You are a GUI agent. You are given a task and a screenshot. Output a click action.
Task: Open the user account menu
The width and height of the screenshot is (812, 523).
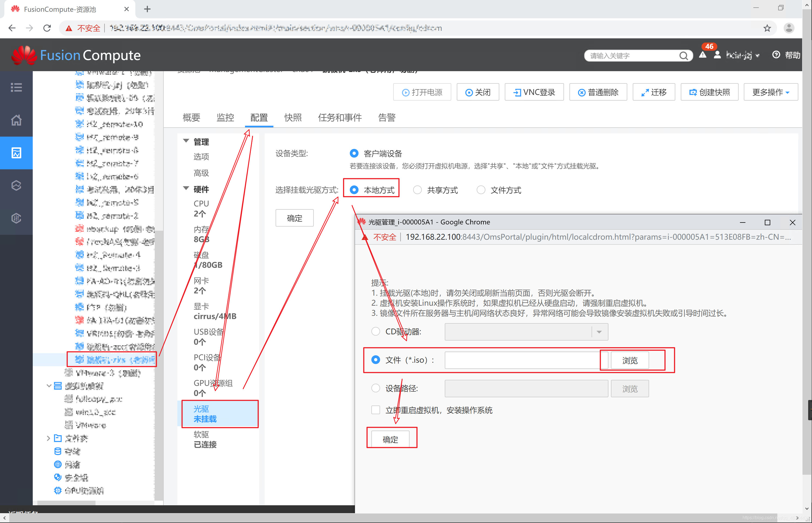[737, 55]
